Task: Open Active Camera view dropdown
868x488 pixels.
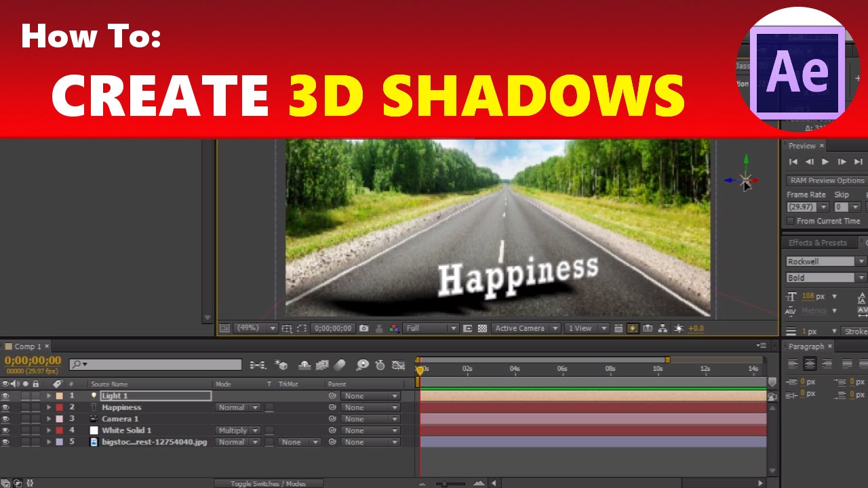Action: click(527, 328)
